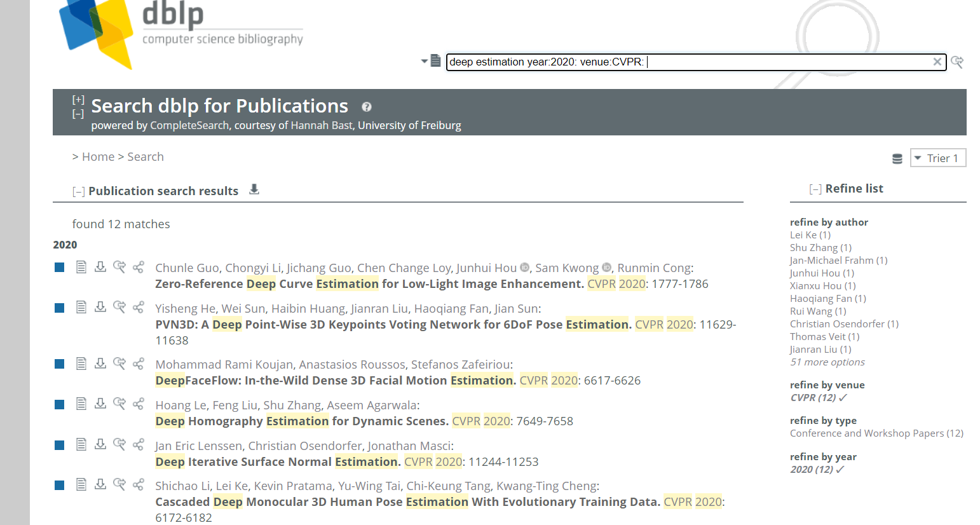
Task: Expand all sections with [+] control
Action: (x=78, y=99)
